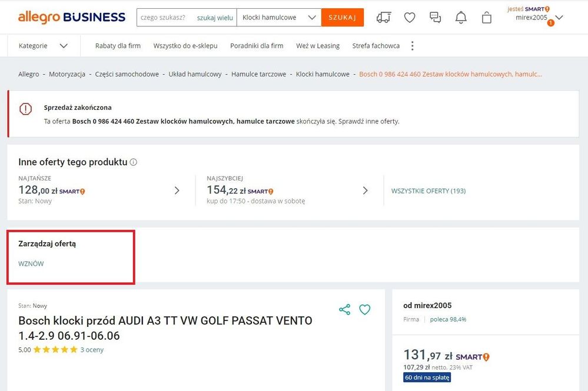The width and height of the screenshot is (588, 391).
Task: Click the three-dot more menu icon
Action: pyautogui.click(x=413, y=46)
